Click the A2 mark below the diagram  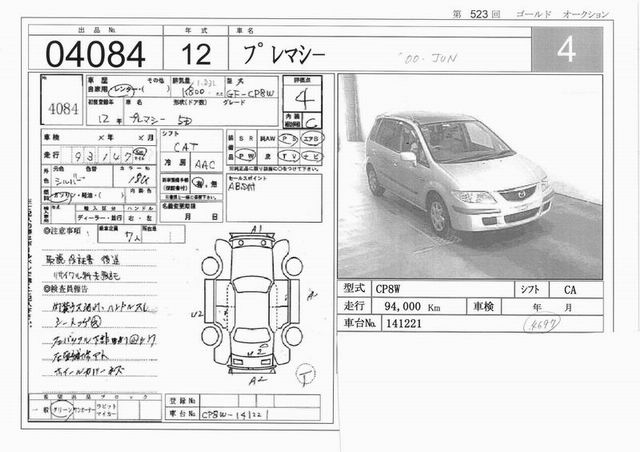257,381
